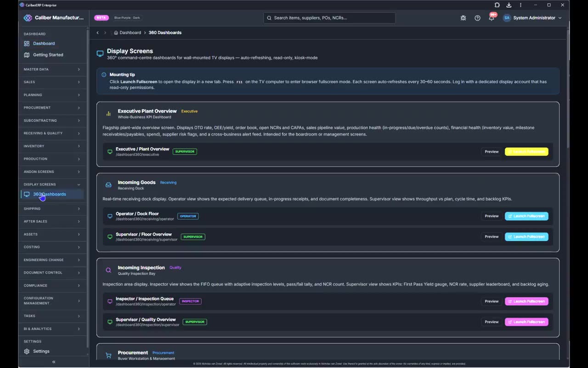This screenshot has width=588, height=368.
Task: Click the Getting Started map icon
Action: point(27,55)
